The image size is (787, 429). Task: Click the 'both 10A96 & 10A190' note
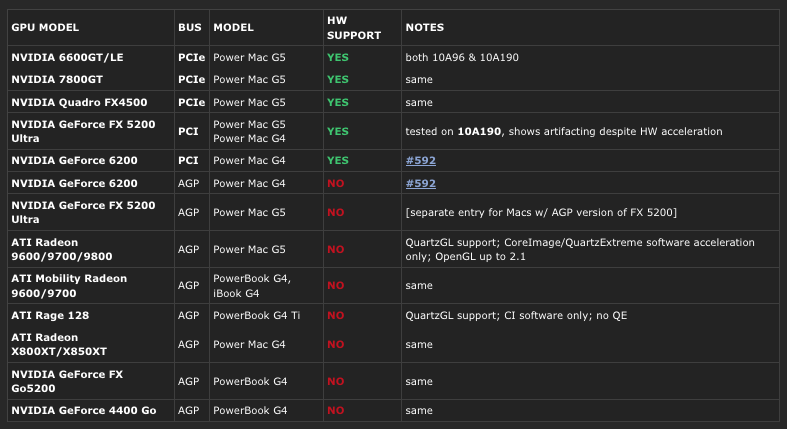point(461,58)
